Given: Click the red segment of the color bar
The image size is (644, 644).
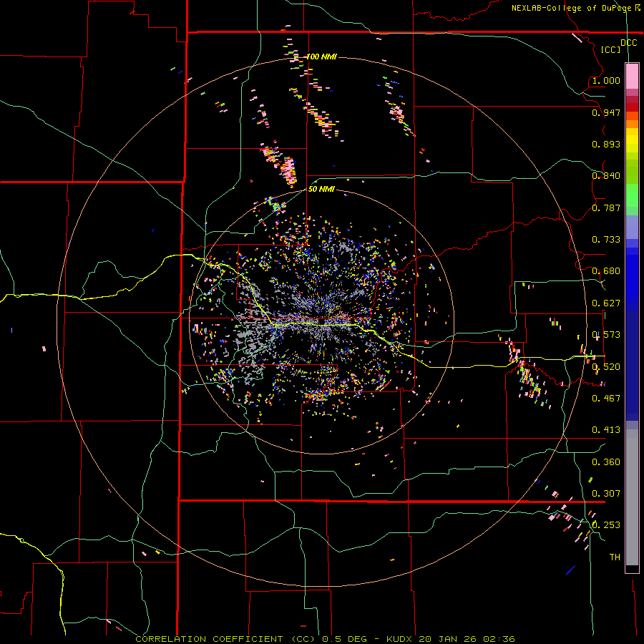Looking at the screenshot, I should (x=632, y=107).
